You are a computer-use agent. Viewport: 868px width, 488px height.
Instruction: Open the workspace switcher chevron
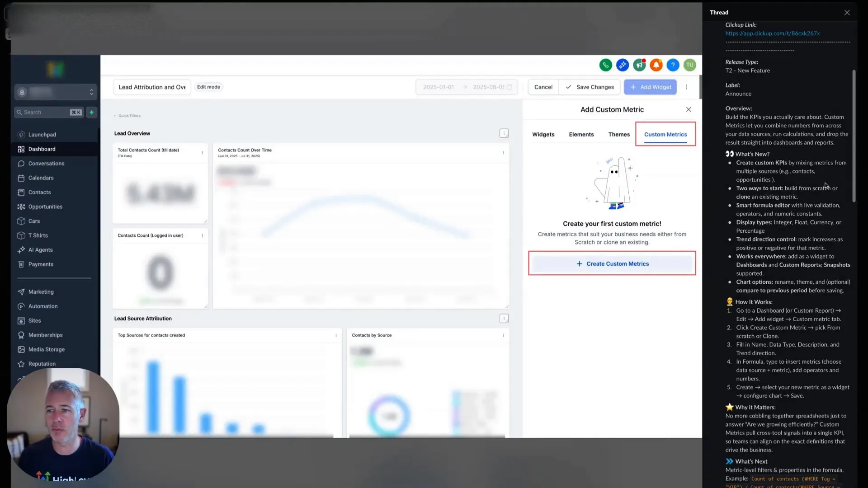91,92
